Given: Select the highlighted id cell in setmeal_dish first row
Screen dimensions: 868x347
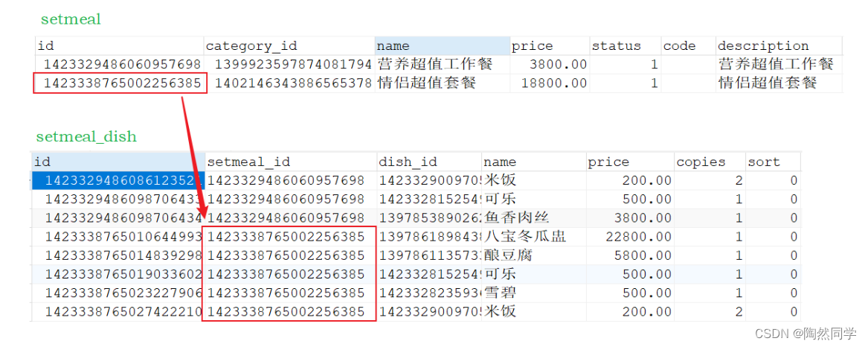Looking at the screenshot, I should click(118, 180).
